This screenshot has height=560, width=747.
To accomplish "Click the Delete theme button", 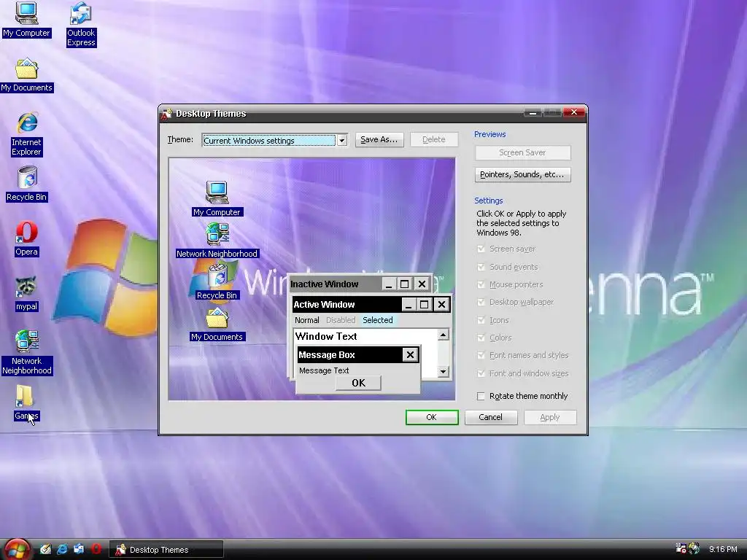I will [434, 139].
